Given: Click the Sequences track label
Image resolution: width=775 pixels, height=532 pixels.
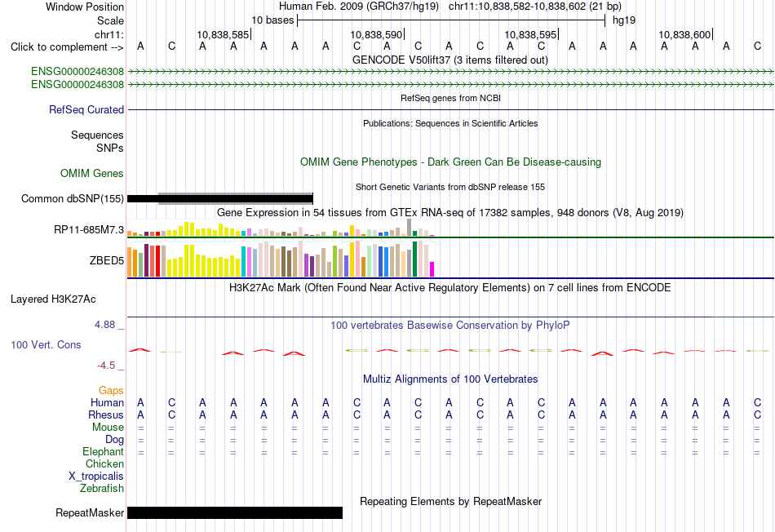Looking at the screenshot, I should click(x=97, y=135).
